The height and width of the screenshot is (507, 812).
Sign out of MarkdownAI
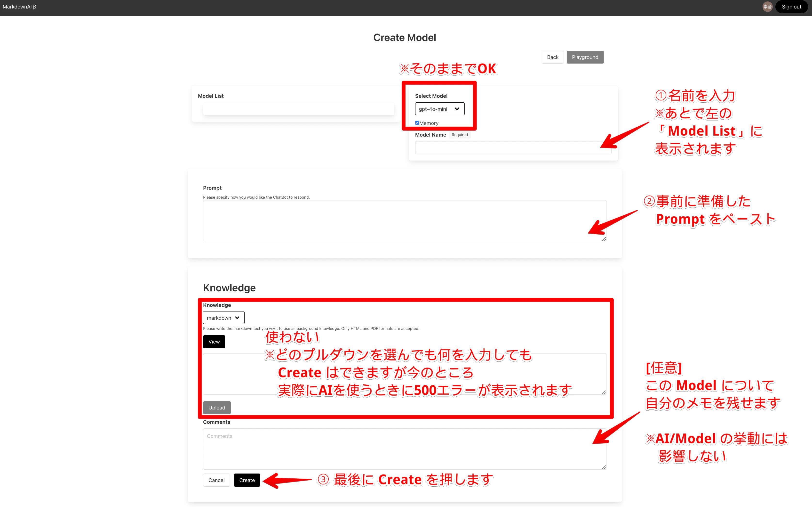(x=791, y=7)
